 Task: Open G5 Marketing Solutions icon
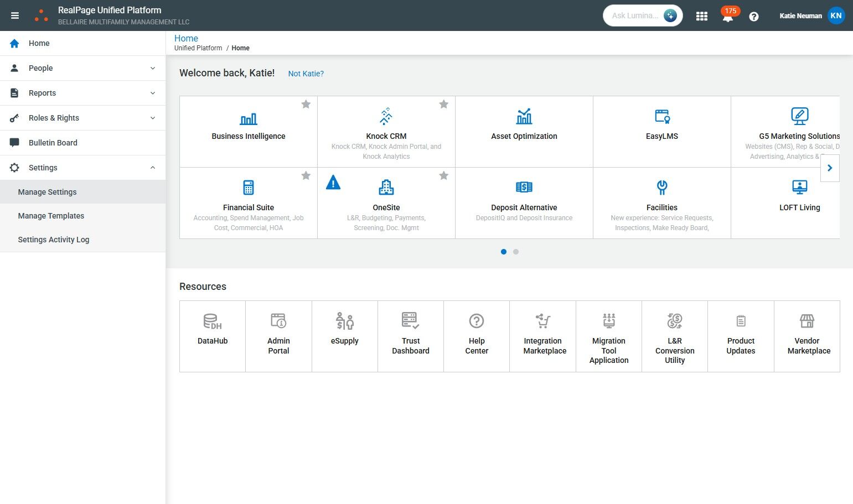(x=800, y=116)
